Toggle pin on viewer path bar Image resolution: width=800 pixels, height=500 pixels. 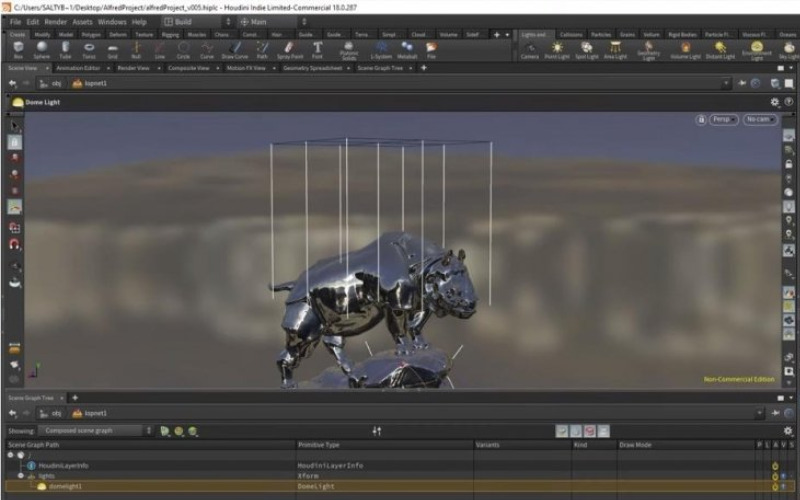pyautogui.click(x=742, y=83)
